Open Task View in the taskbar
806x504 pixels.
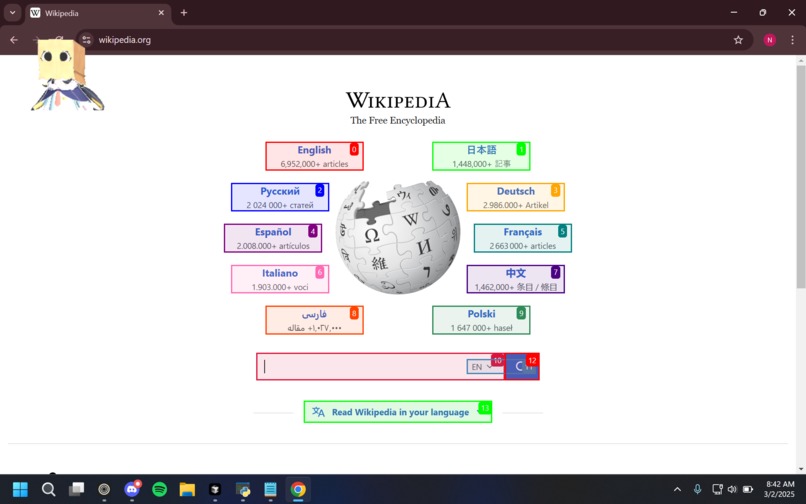(x=77, y=489)
